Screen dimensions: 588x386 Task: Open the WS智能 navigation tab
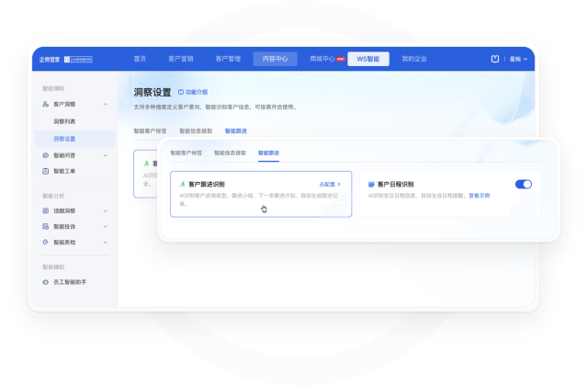367,59
